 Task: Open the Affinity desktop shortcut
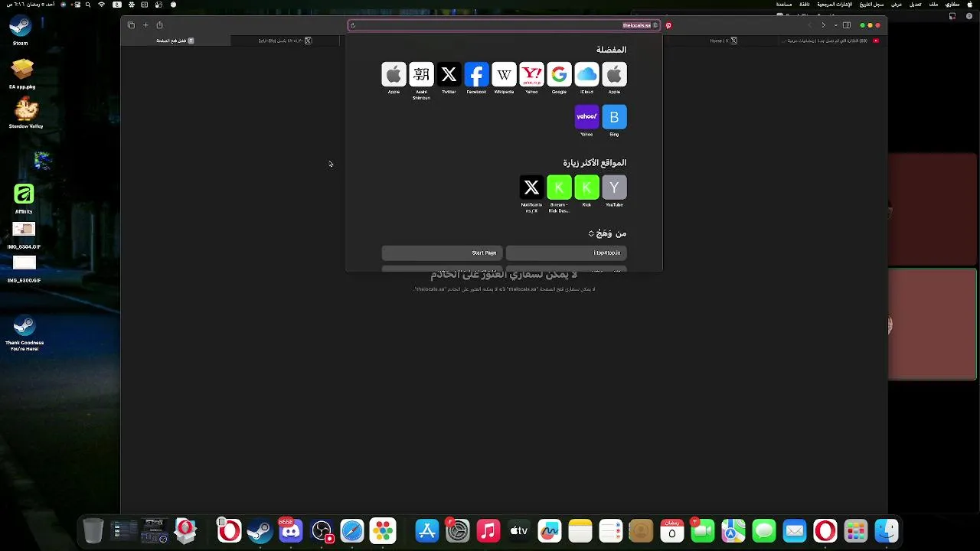[x=24, y=195]
